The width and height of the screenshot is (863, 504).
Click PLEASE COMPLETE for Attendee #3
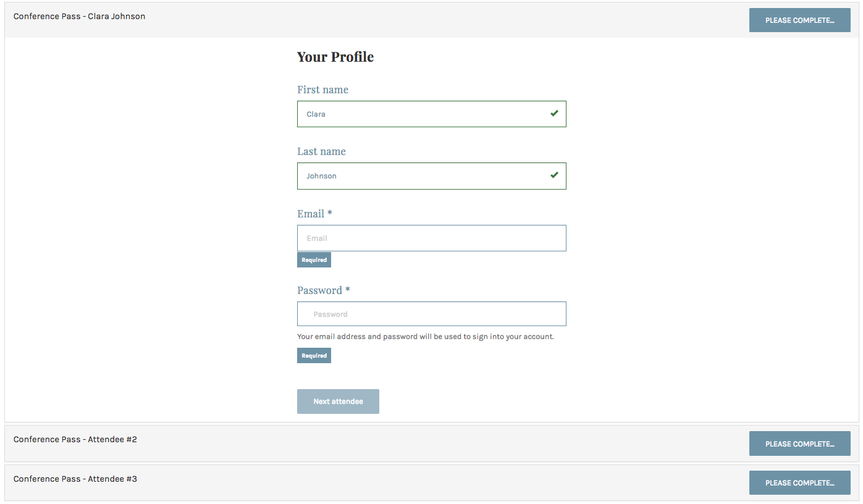(x=799, y=482)
